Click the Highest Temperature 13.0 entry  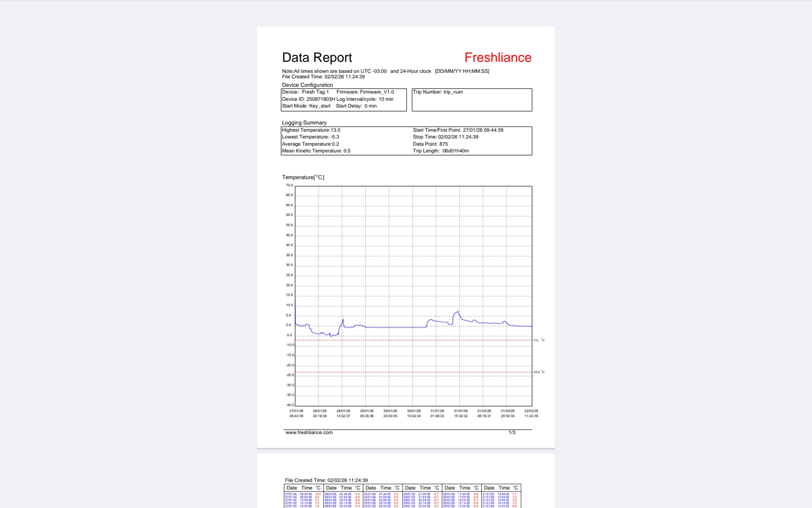[x=311, y=130]
